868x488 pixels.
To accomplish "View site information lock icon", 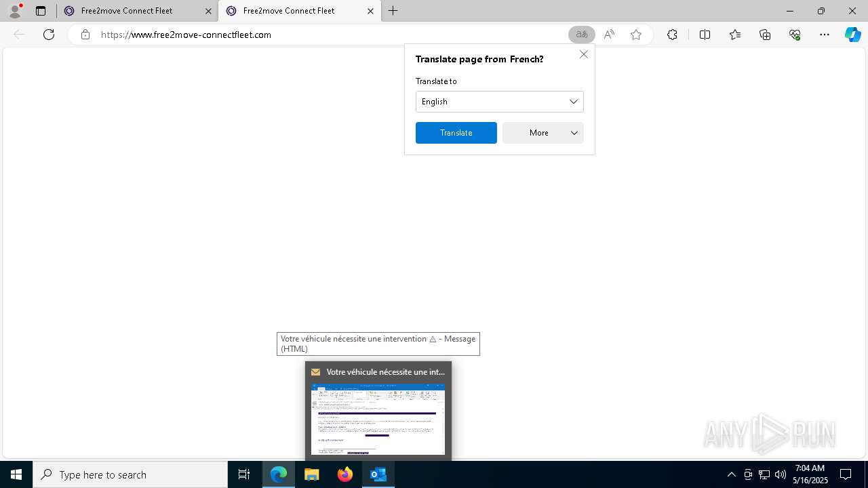I will pyautogui.click(x=85, y=35).
